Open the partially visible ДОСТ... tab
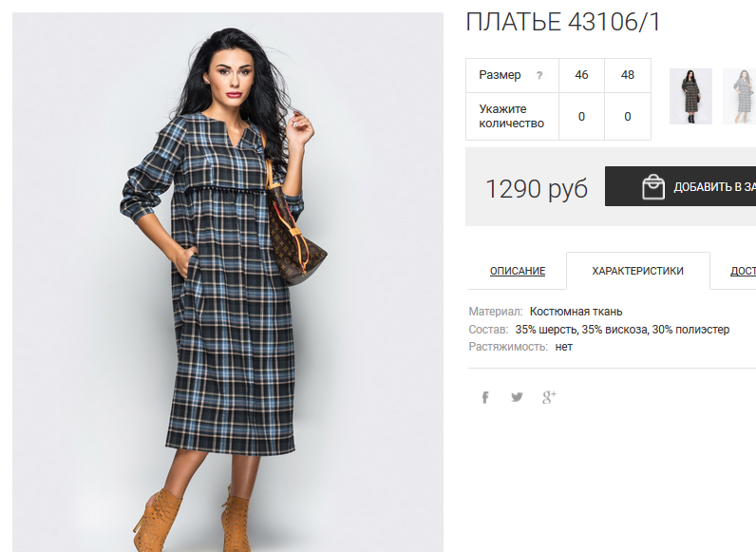Image resolution: width=756 pixels, height=552 pixels. pos(743,271)
